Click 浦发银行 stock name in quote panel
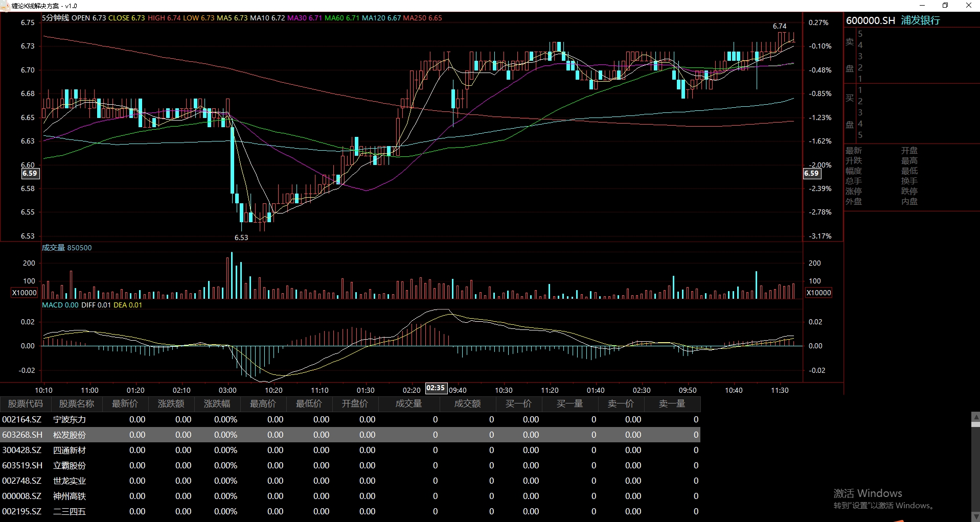 920,20
